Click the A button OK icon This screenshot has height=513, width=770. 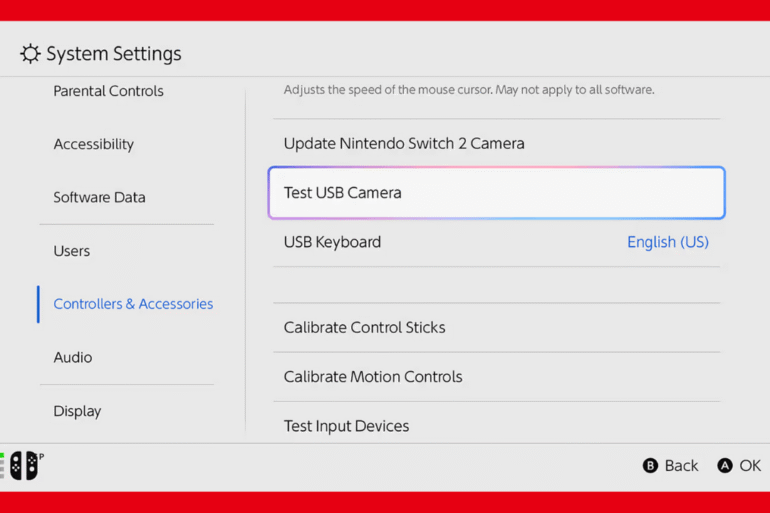tap(724, 465)
